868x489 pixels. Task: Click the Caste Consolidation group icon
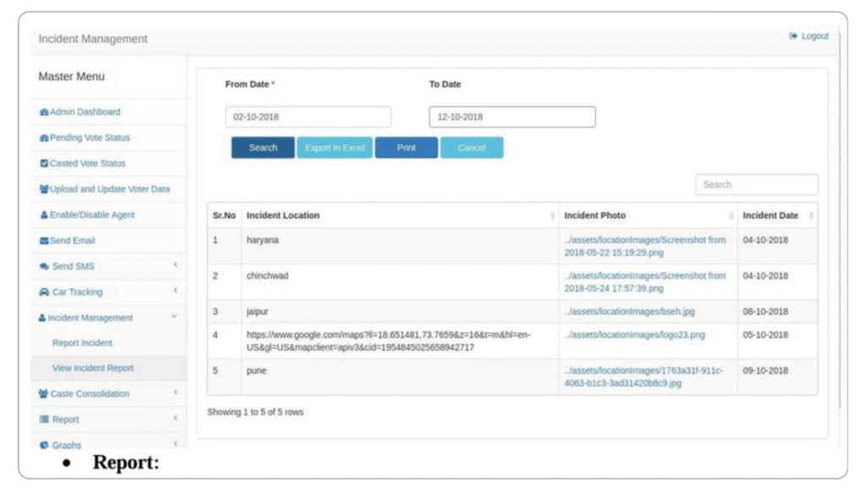pyautogui.click(x=44, y=394)
